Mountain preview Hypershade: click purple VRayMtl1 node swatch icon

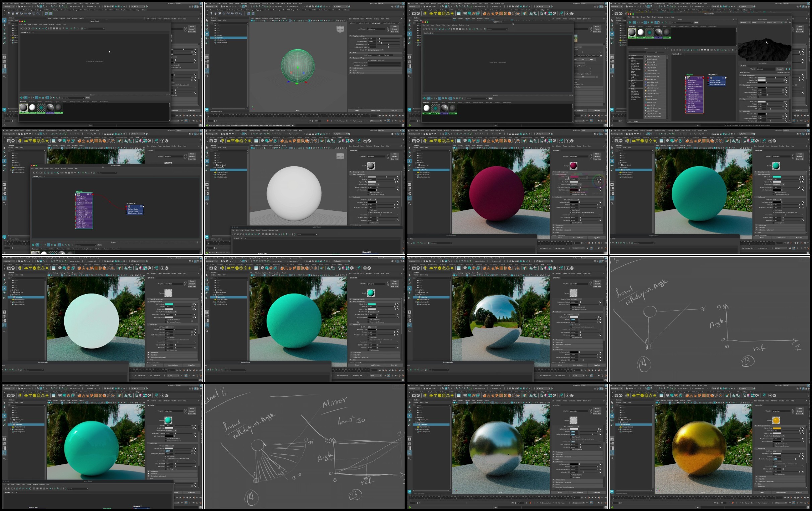tap(688, 78)
